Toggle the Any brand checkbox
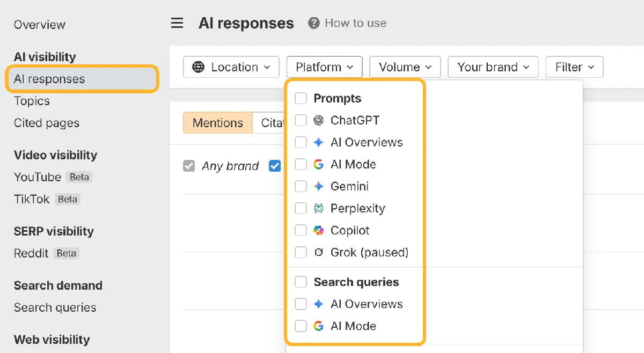Image resolution: width=644 pixels, height=353 pixels. tap(189, 166)
